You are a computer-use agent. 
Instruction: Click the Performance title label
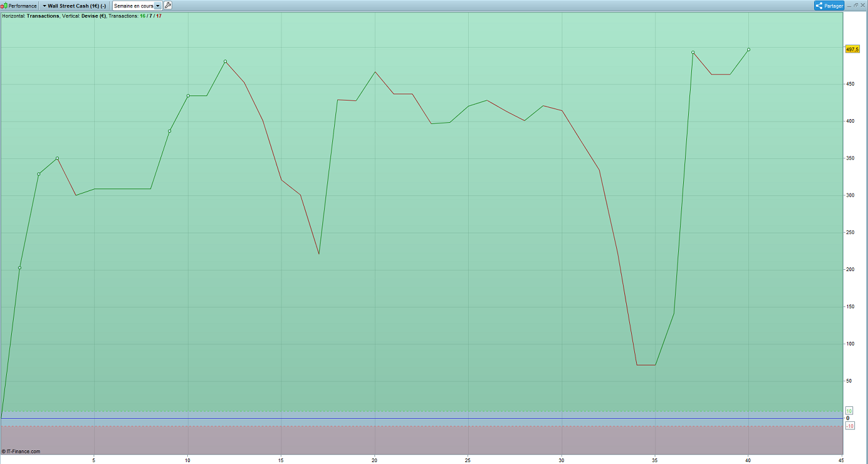22,6
